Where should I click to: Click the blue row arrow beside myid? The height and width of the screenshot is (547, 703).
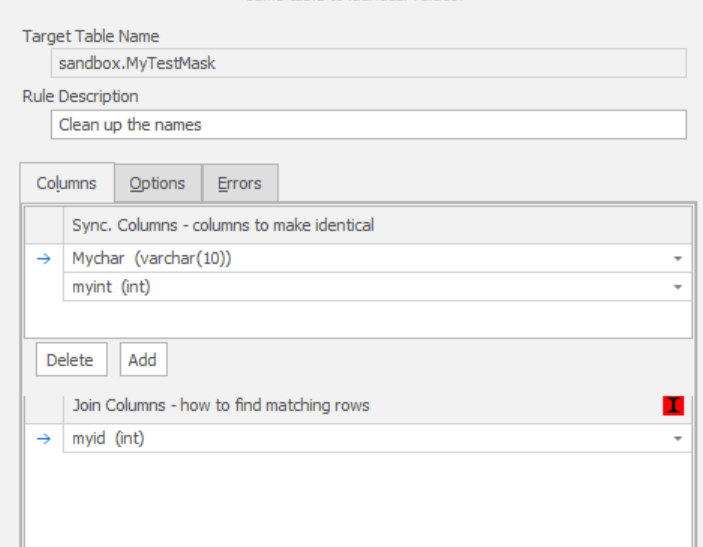coord(43,438)
